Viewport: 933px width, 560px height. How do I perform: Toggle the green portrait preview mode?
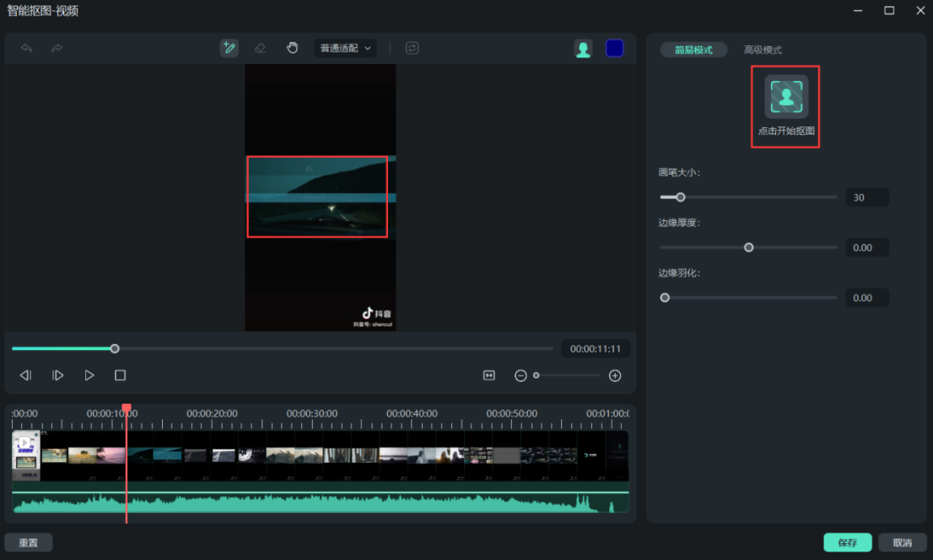click(x=583, y=49)
